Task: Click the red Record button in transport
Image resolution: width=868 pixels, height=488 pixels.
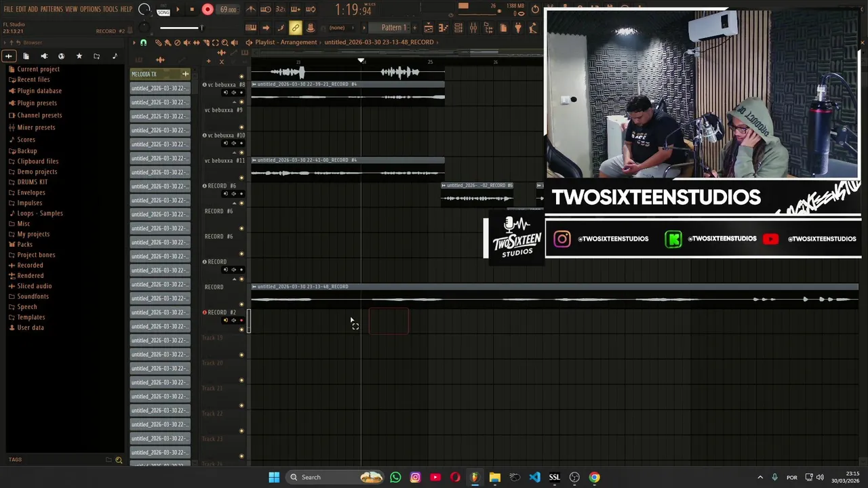Action: pos(208,9)
